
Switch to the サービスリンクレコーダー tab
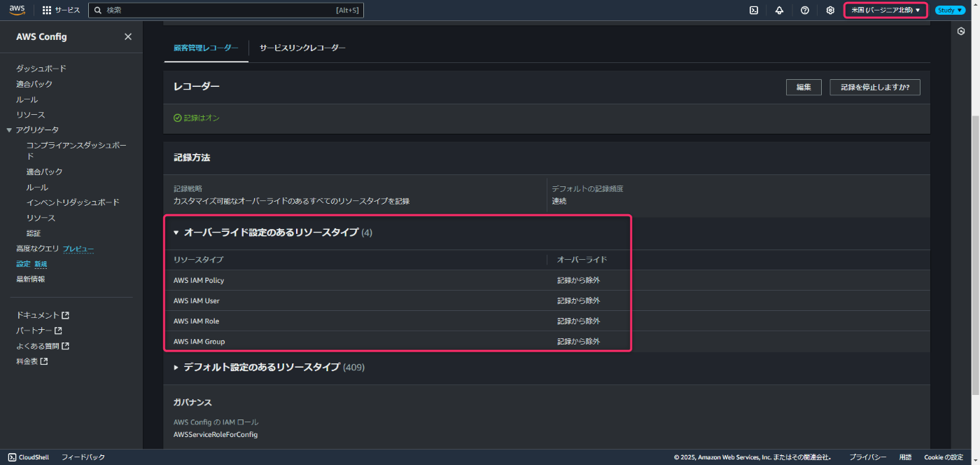[x=302, y=48]
